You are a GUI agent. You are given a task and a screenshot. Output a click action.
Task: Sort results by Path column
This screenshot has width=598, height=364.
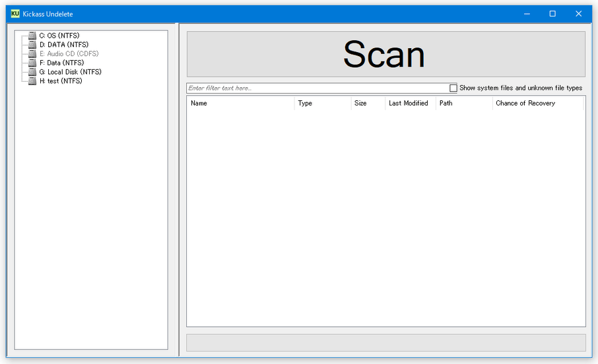(464, 104)
